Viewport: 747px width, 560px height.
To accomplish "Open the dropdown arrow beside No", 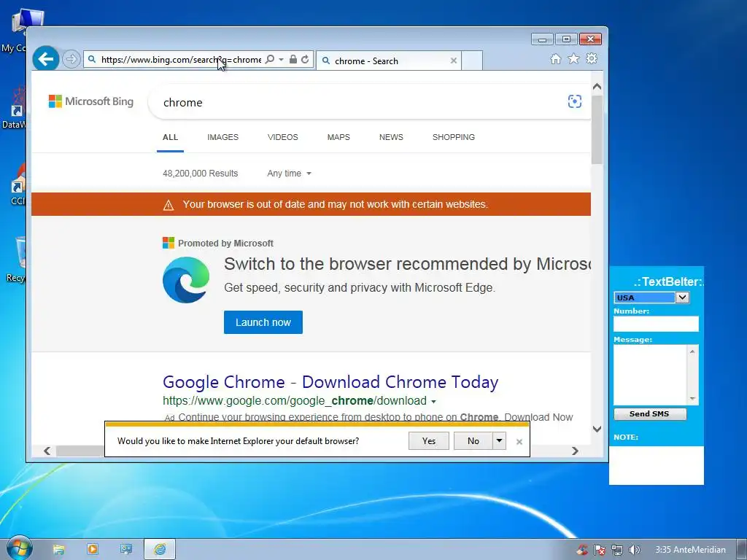I will pyautogui.click(x=499, y=441).
